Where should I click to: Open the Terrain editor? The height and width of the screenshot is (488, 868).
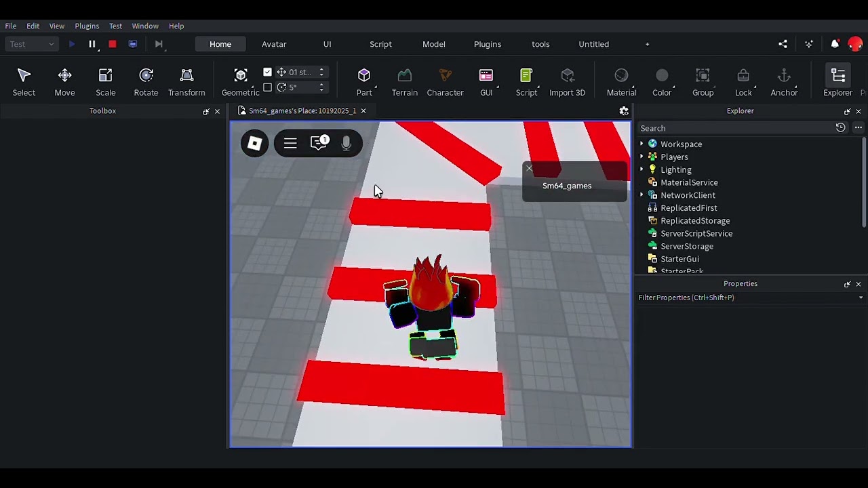click(404, 81)
